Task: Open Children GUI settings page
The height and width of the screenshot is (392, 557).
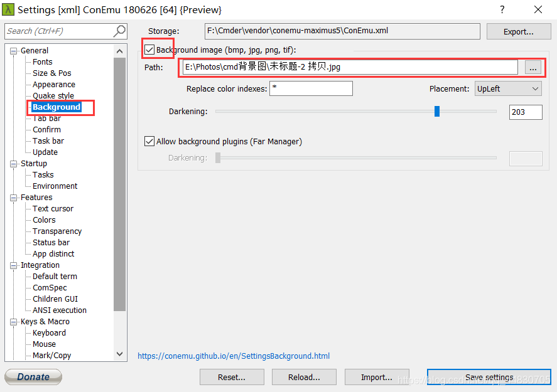Action: pos(55,299)
